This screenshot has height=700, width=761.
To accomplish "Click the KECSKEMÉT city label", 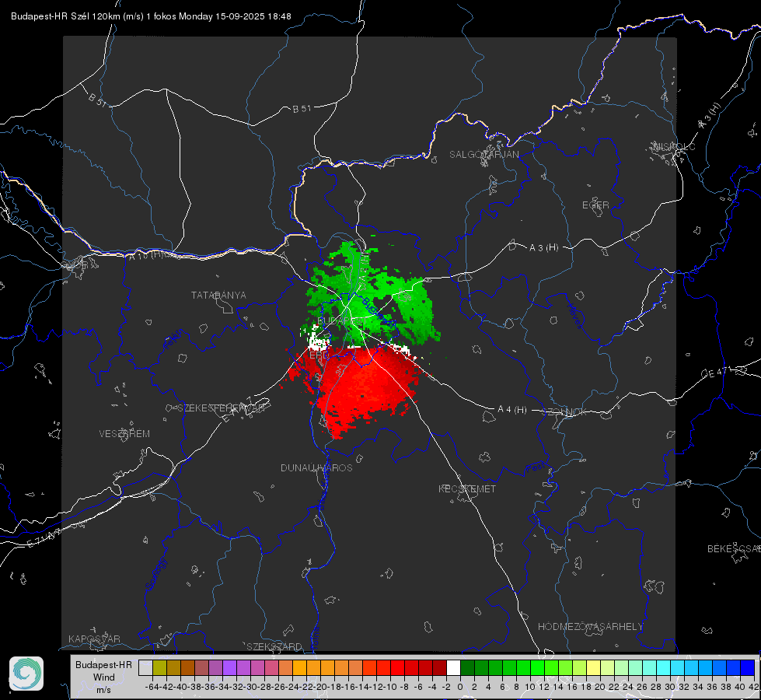I will pos(467,488).
